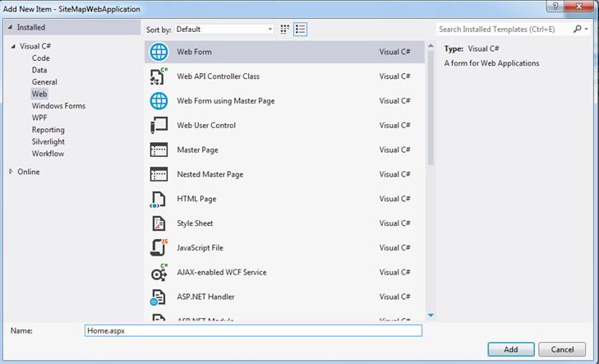
Task: Select Web API Controller Class template name
Action: tap(218, 76)
